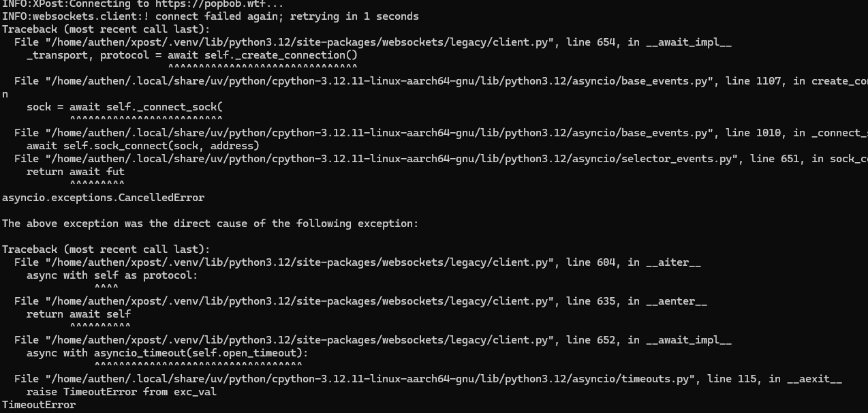The image size is (868, 413).
Task: Click the '_create_connection()' code line
Action: pyautogui.click(x=191, y=55)
